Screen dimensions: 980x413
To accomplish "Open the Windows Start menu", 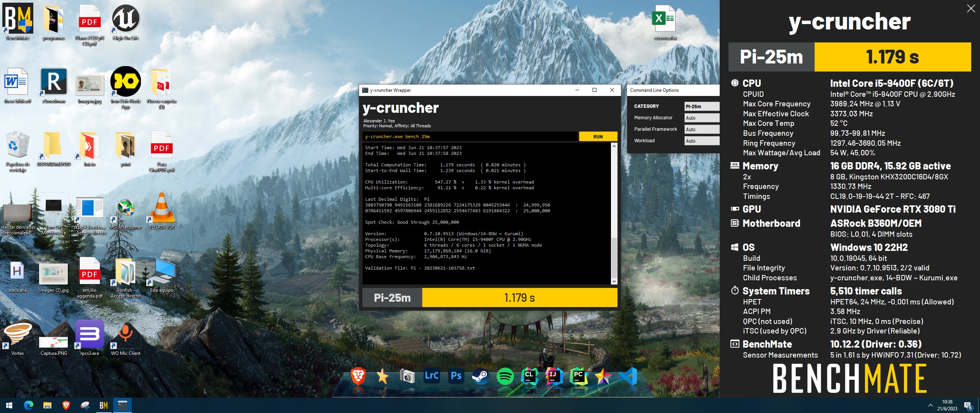I will click(x=9, y=405).
